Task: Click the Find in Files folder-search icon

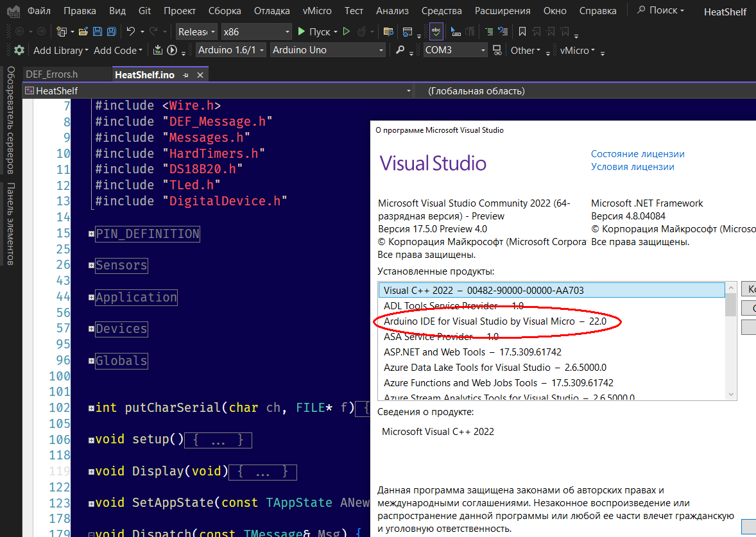Action: click(x=388, y=32)
